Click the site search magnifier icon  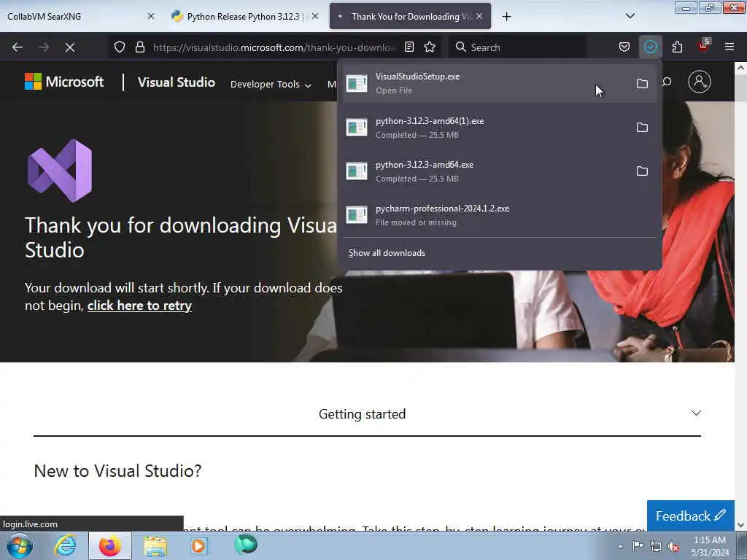coord(667,82)
